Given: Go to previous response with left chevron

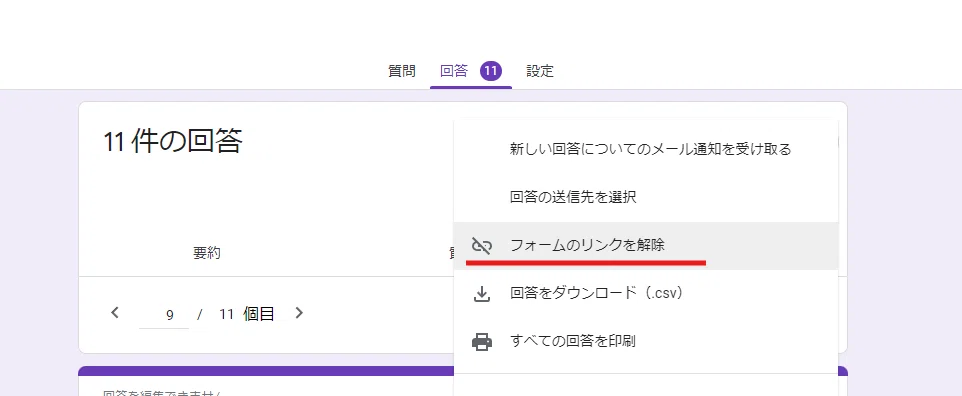Looking at the screenshot, I should pyautogui.click(x=115, y=313).
